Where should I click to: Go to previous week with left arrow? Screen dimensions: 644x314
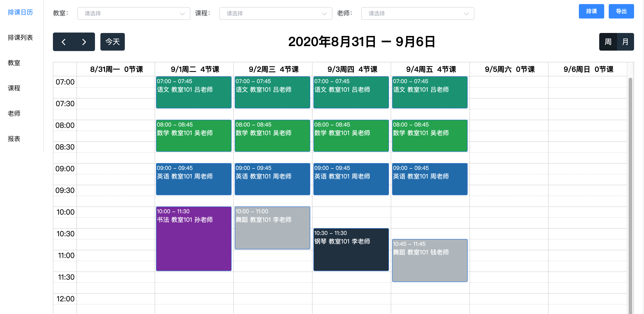(x=64, y=42)
